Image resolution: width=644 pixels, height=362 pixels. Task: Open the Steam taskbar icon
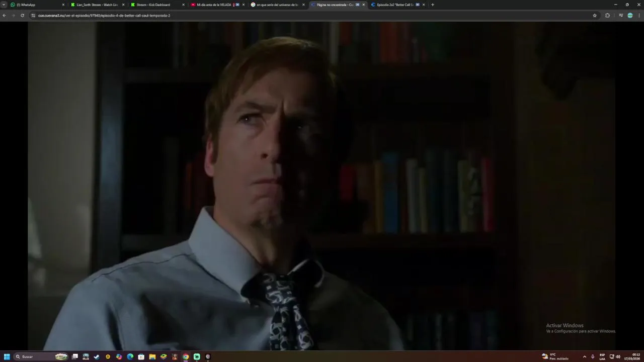(97, 356)
